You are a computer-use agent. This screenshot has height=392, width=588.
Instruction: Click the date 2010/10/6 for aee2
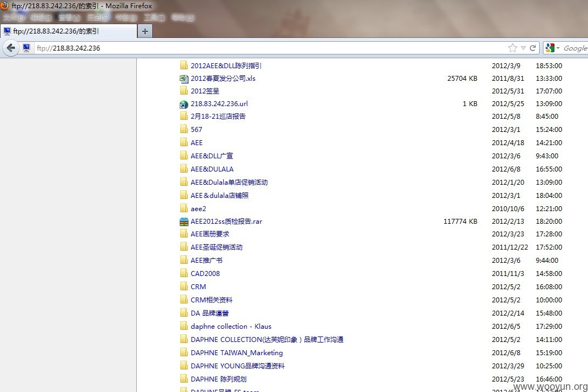508,208
